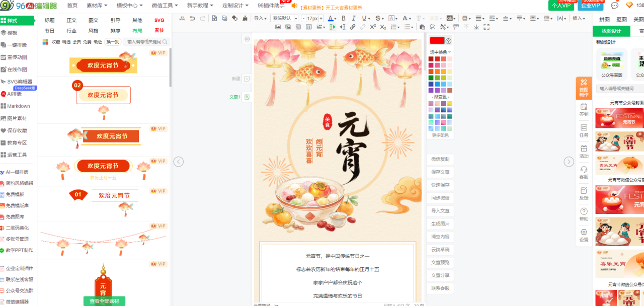This screenshot has width=644, height=306.
Task: Click the style keyword search input field
Action: click(144, 42)
